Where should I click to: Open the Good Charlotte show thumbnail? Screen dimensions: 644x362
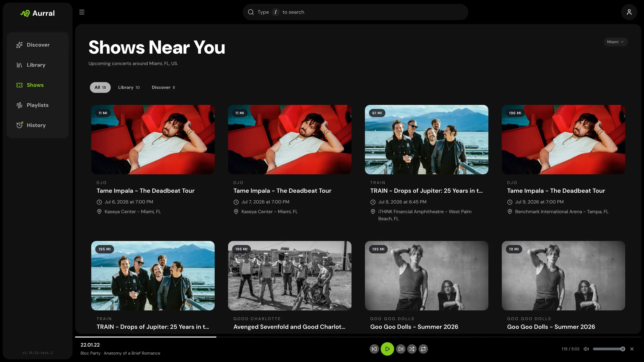point(290,276)
